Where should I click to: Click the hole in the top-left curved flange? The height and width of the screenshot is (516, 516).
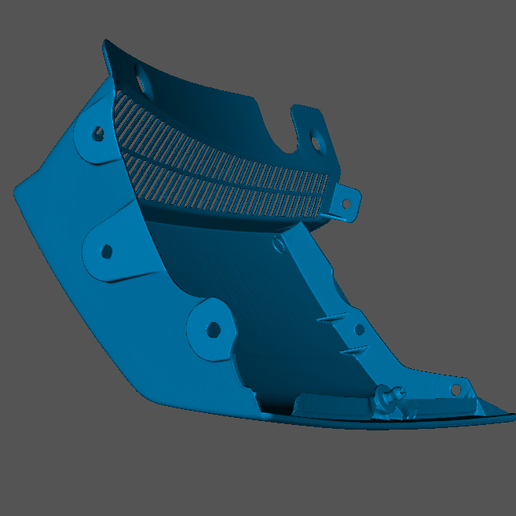tap(142, 76)
